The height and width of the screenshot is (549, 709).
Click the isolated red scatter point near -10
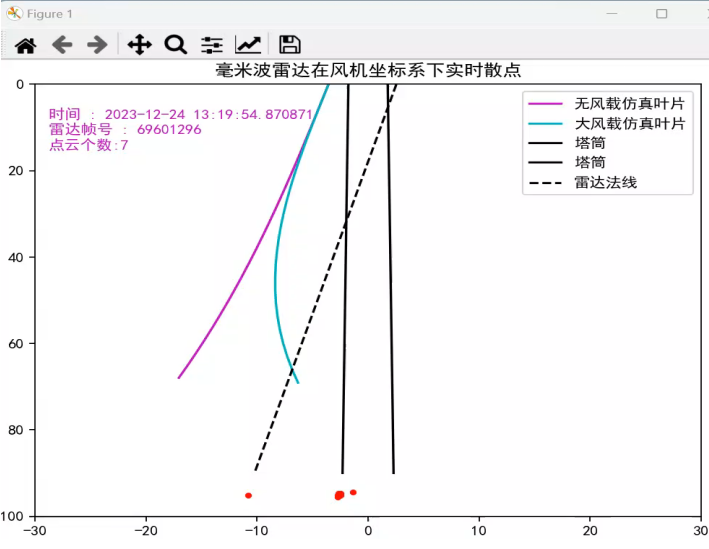(x=248, y=496)
